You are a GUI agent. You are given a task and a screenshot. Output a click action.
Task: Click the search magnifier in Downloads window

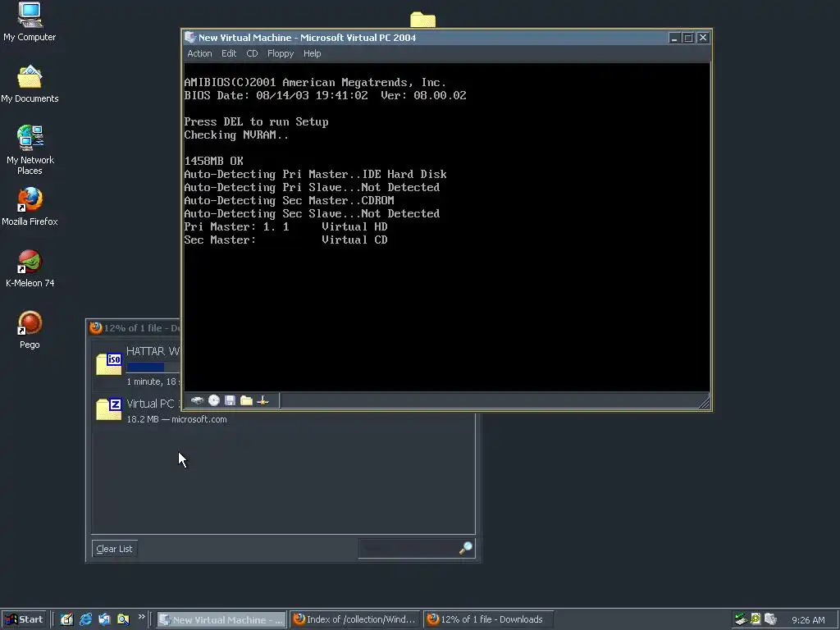[x=466, y=548]
